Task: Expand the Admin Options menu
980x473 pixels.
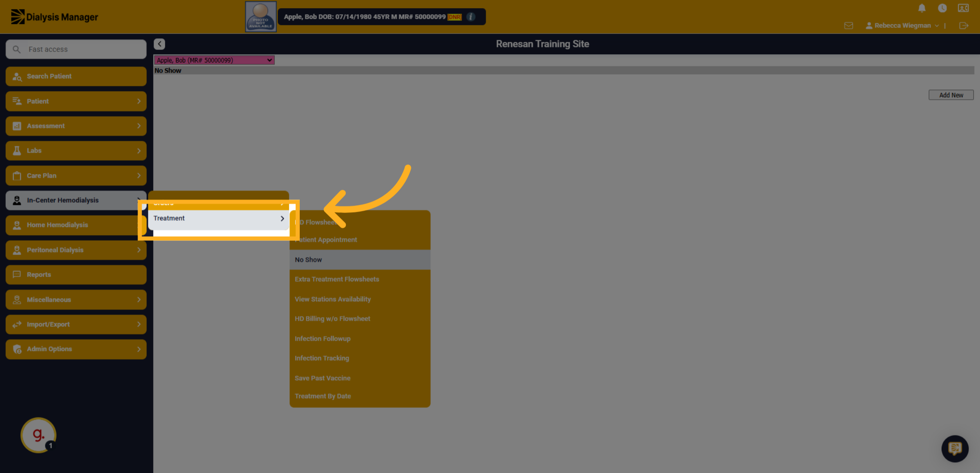Action: (76, 349)
